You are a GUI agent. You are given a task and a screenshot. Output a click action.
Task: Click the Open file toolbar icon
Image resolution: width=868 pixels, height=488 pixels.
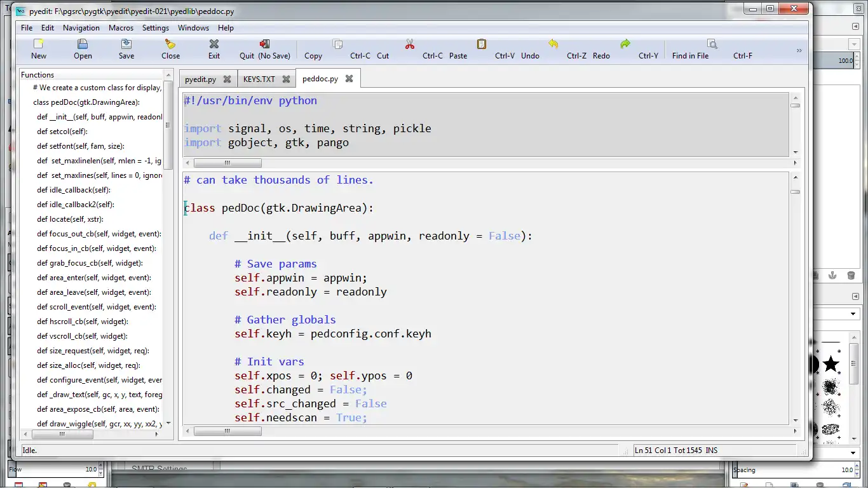tap(83, 44)
